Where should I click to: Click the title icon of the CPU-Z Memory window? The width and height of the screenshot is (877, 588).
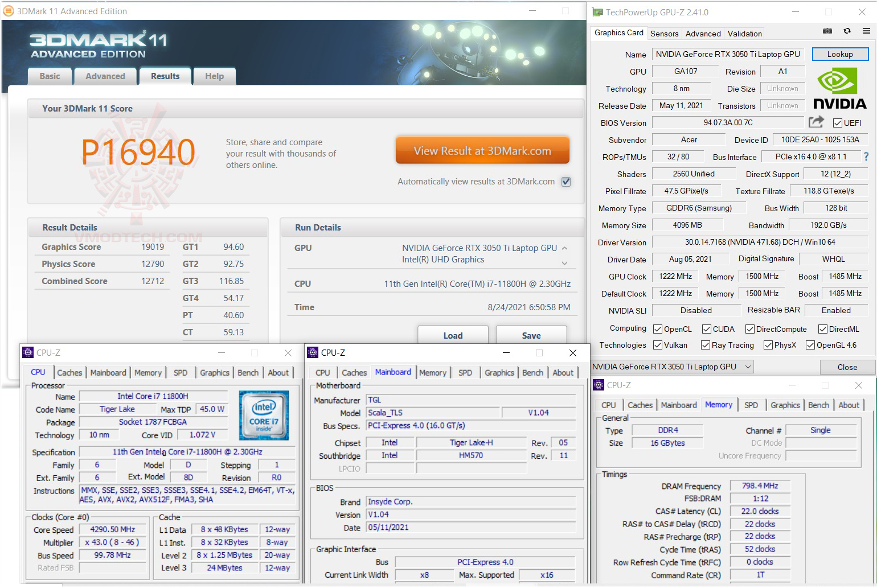(x=599, y=385)
